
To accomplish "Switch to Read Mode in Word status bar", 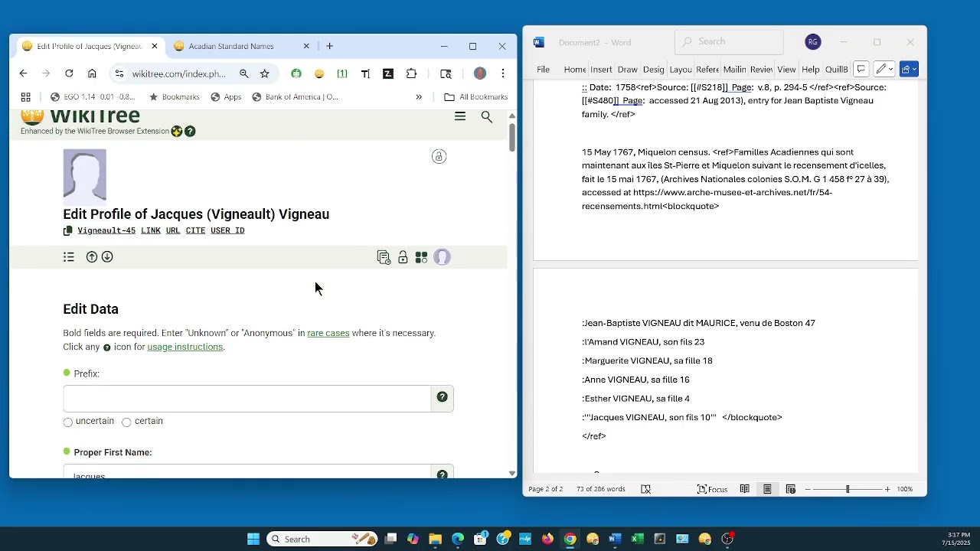I will 744,489.
